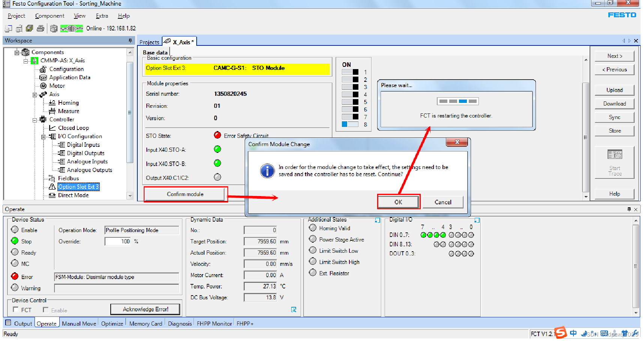This screenshot has height=341, width=644.
Task: Expand the Additional States panel popout
Action: click(x=378, y=220)
